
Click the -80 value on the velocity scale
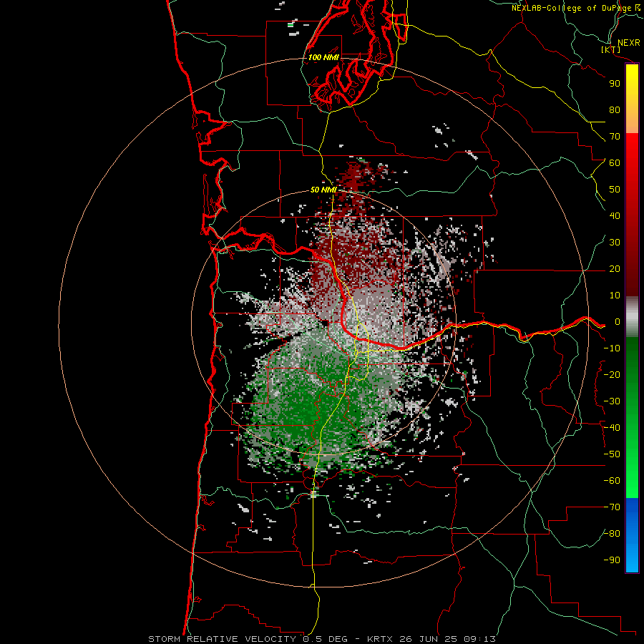[x=612, y=534]
